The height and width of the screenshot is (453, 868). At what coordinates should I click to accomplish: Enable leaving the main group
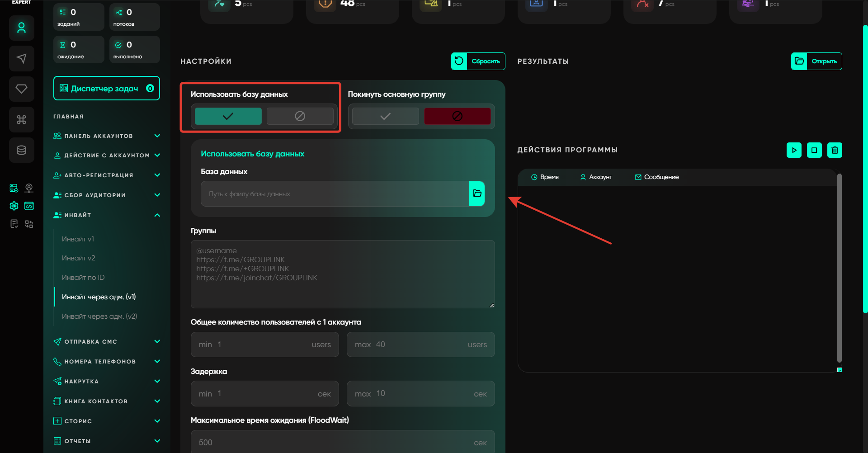[x=385, y=116]
